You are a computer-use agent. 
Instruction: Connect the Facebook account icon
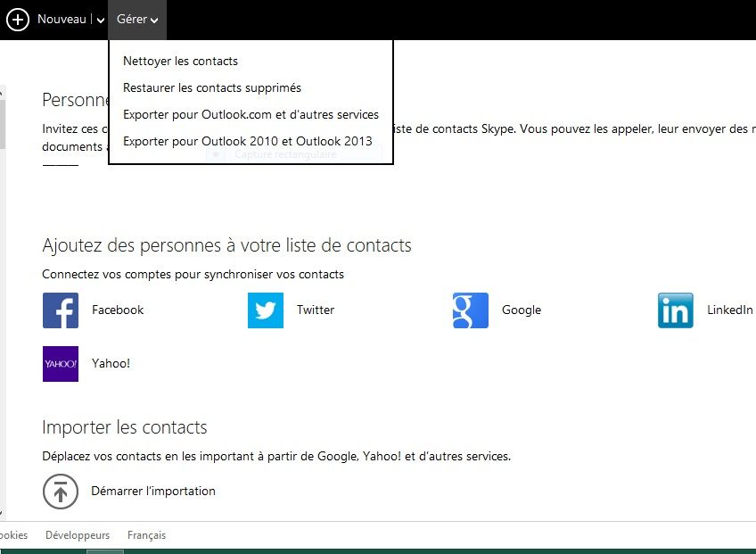60,310
